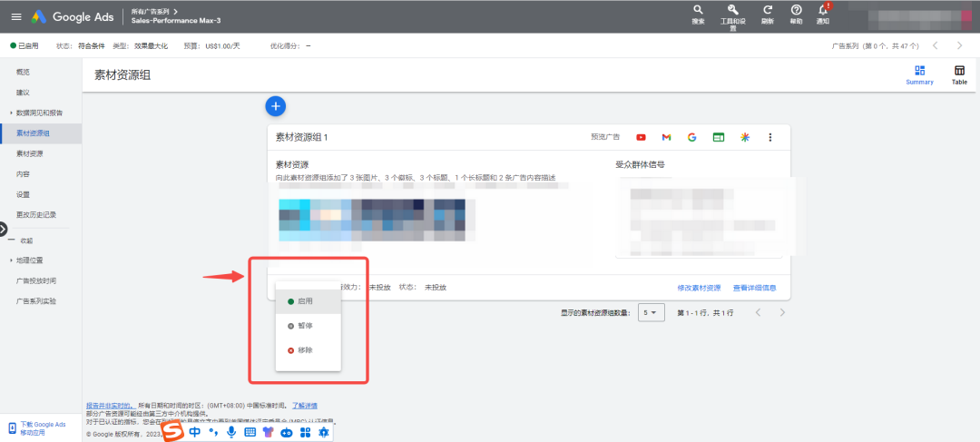Click campaign name Sales-Performance Max-3
Viewport: 980px width, 442px height.
(x=176, y=21)
